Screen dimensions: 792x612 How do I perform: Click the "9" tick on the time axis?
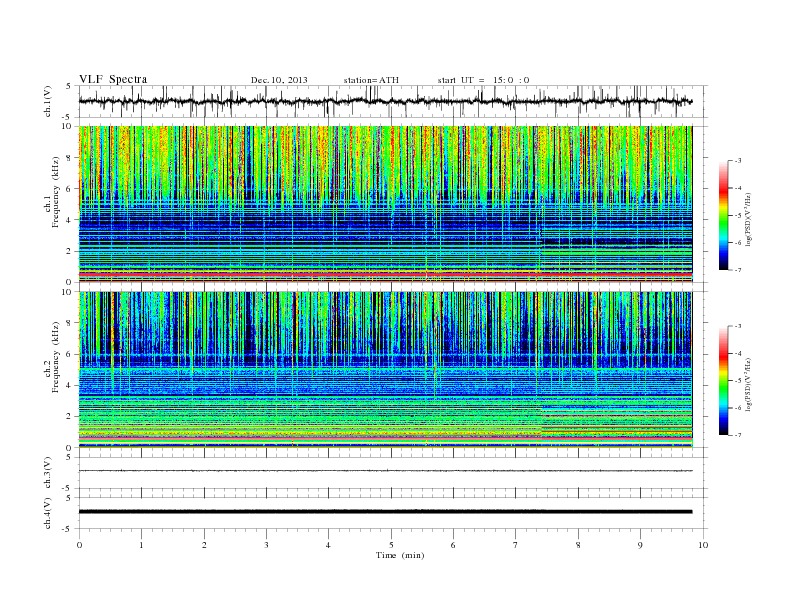[x=640, y=545]
